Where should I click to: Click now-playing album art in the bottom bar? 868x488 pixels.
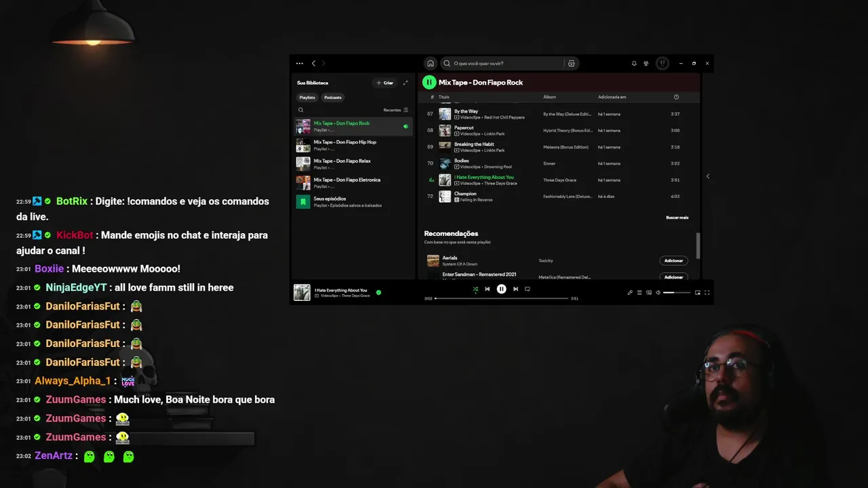pyautogui.click(x=302, y=292)
